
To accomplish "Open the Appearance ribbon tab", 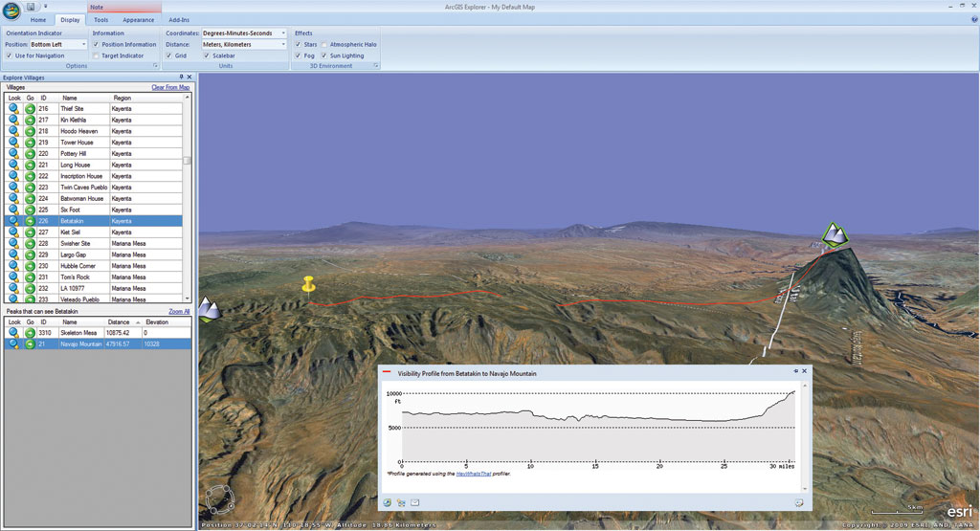I will point(138,19).
